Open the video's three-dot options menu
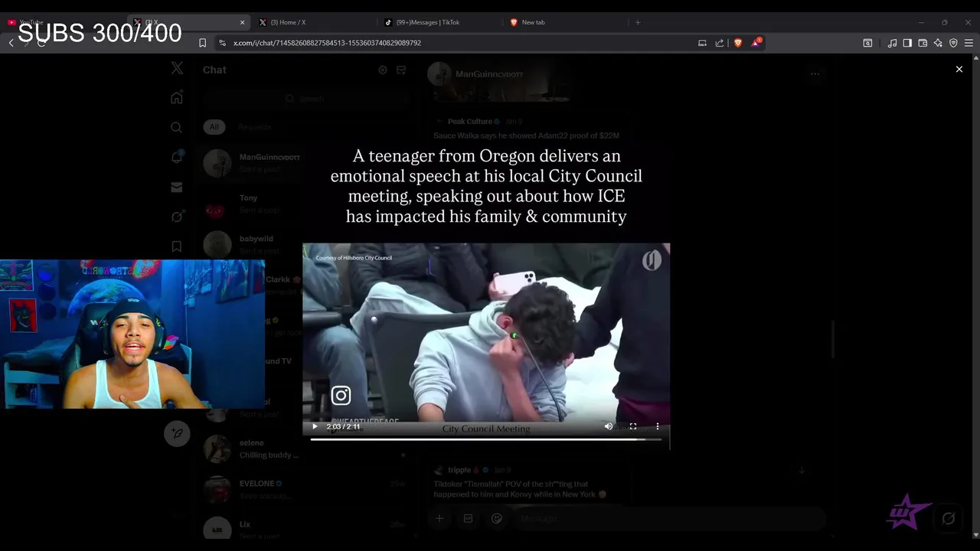This screenshot has height=551, width=980. (658, 426)
